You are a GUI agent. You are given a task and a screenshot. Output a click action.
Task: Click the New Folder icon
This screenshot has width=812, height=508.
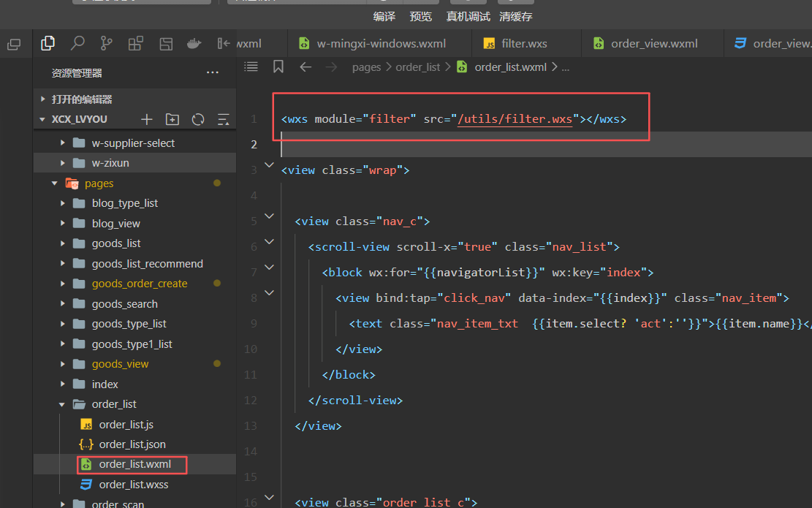(172, 119)
